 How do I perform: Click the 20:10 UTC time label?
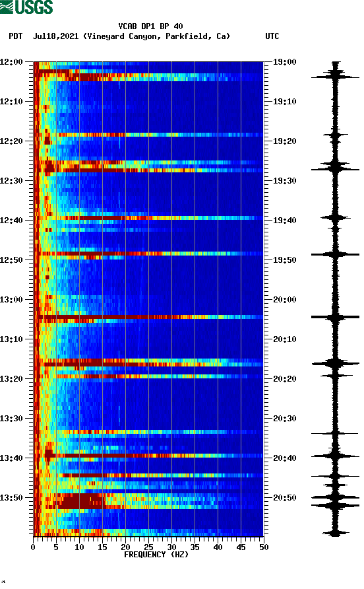click(284, 339)
